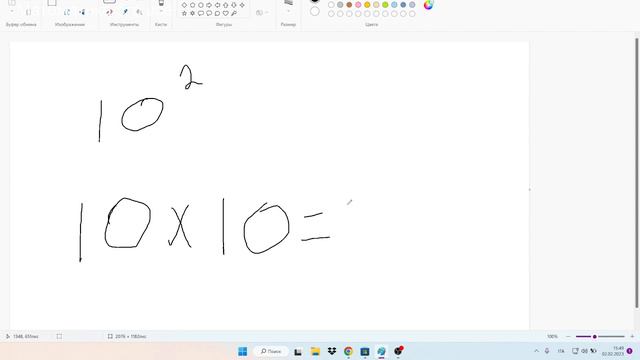Viewport: 640px width, 360px height.
Task: Choose the down arrow shape
Action: point(233,5)
